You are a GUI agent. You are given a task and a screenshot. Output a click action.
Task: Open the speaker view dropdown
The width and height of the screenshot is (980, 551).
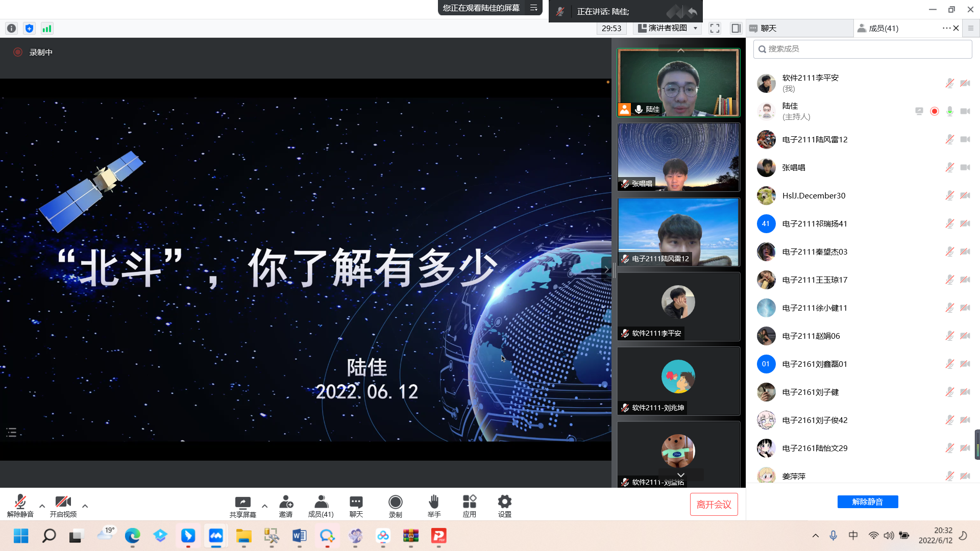(668, 29)
